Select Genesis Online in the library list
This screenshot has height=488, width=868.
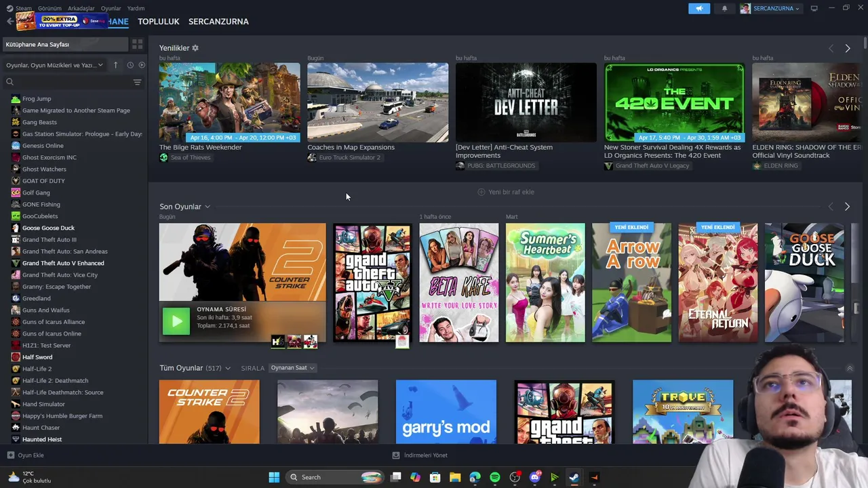click(43, 146)
